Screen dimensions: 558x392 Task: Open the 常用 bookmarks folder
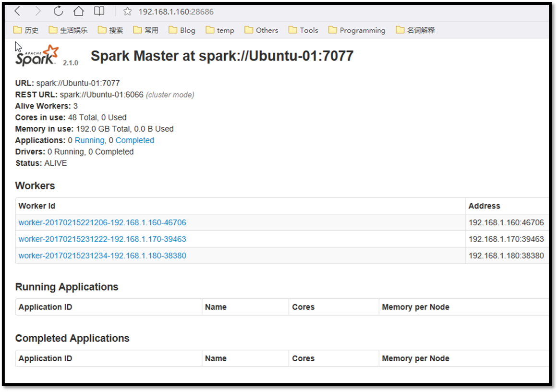pyautogui.click(x=146, y=30)
